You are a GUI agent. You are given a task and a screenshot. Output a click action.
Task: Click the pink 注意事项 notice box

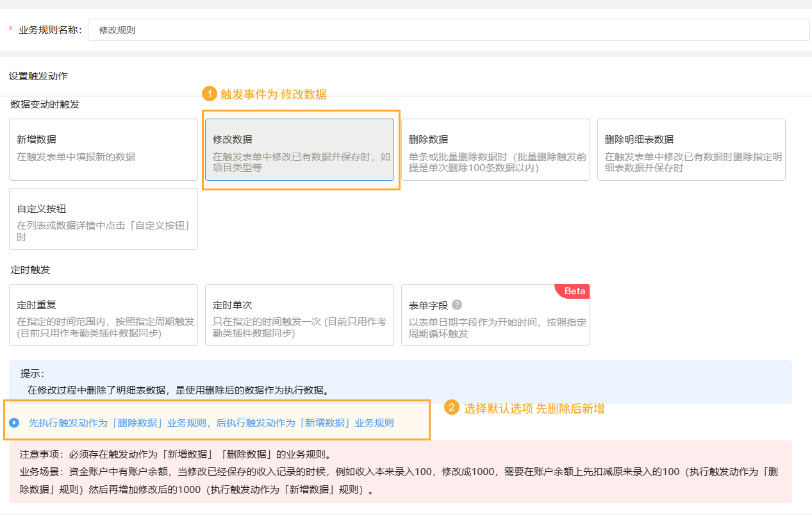pyautogui.click(x=400, y=472)
